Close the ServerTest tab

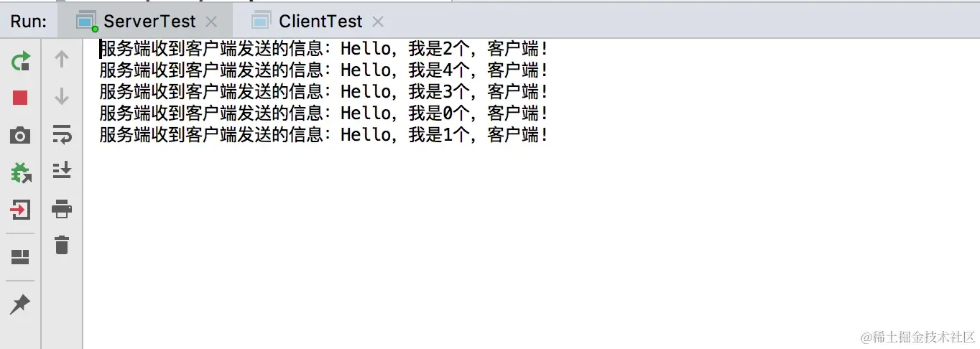coord(211,22)
